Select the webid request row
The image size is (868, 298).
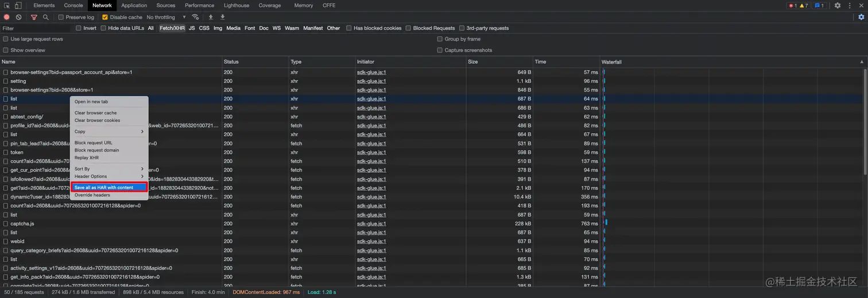[431, 241]
